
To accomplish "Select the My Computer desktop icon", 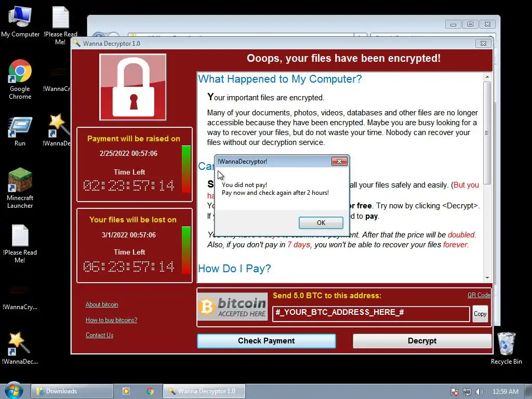I will pos(20,22).
